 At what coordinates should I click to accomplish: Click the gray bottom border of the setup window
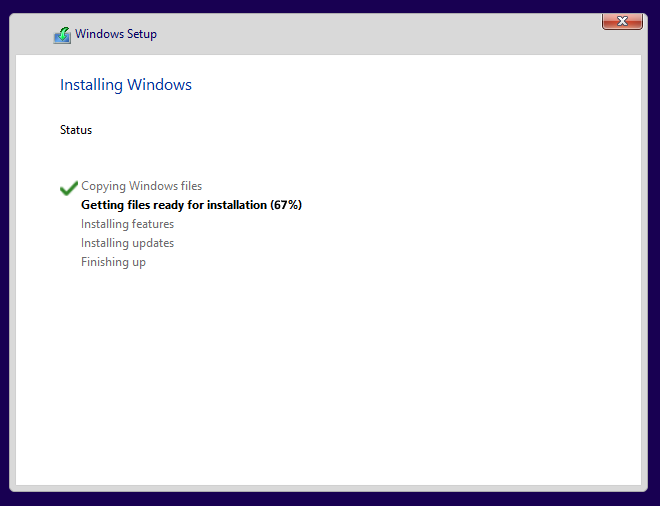coord(330,487)
